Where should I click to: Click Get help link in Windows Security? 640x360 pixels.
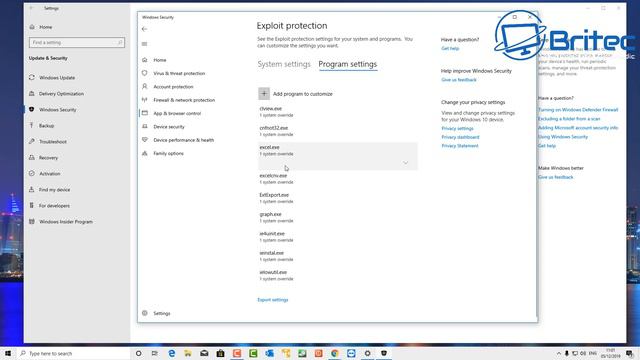450,49
